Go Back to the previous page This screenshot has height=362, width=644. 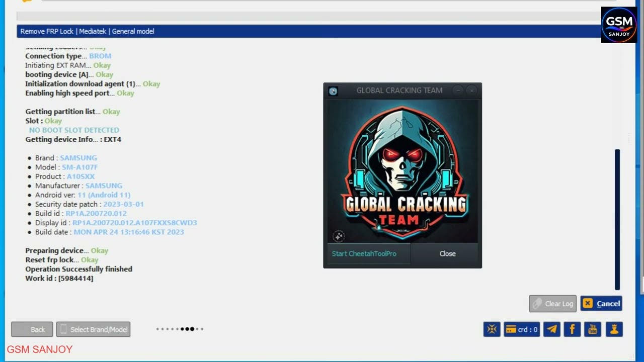(32, 330)
